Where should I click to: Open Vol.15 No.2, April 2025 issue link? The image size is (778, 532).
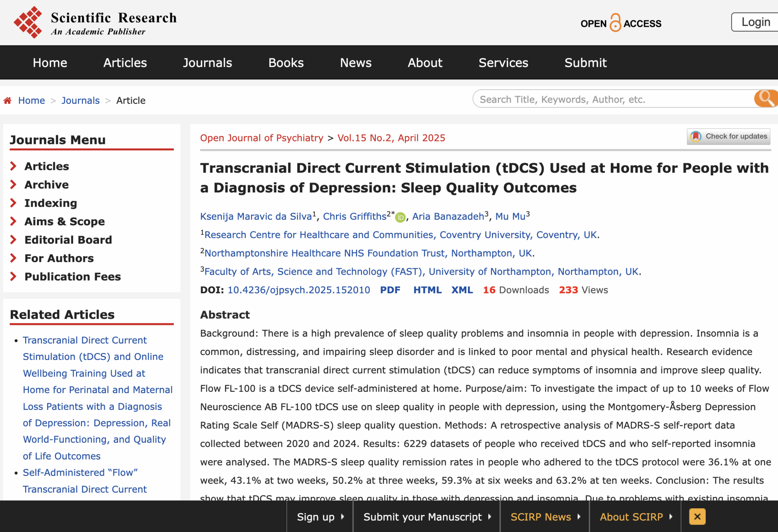tap(391, 138)
